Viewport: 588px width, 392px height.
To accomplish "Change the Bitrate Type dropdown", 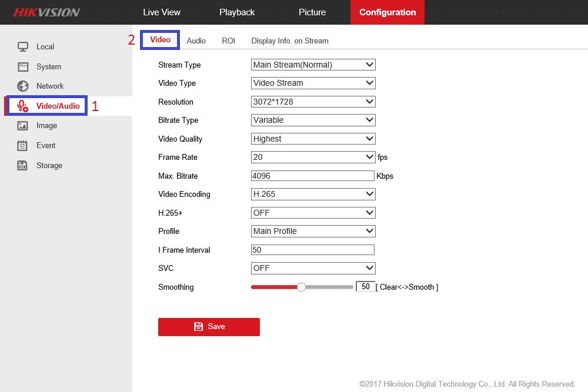I will tap(313, 120).
